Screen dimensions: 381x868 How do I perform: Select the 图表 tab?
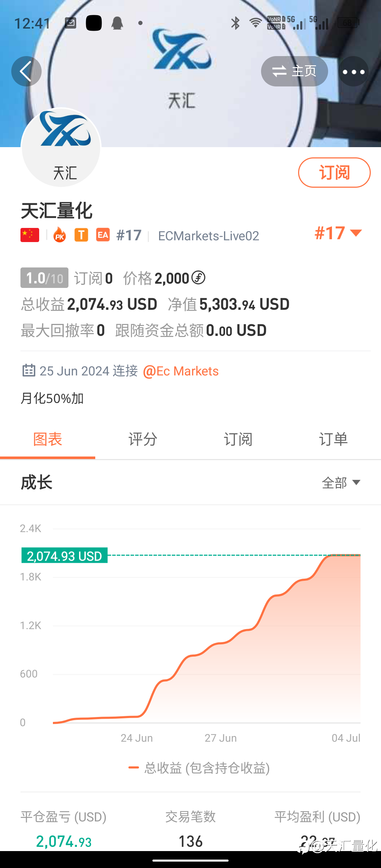(48, 440)
